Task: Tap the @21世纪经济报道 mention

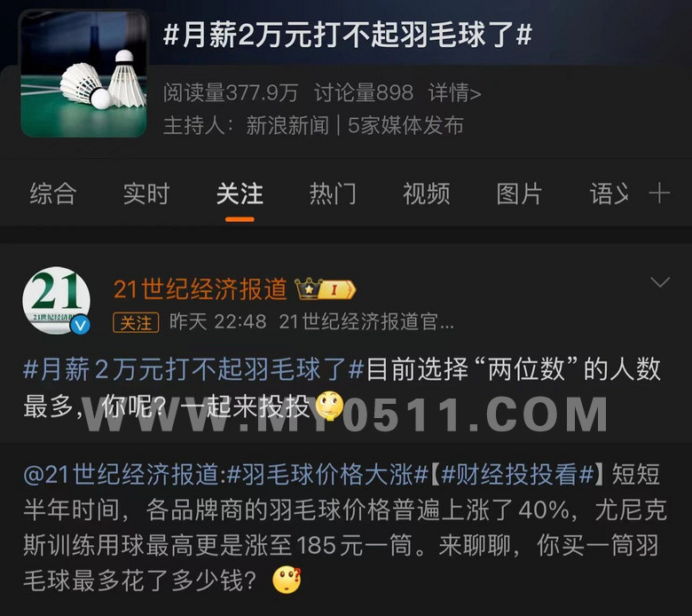Action: tap(121, 475)
